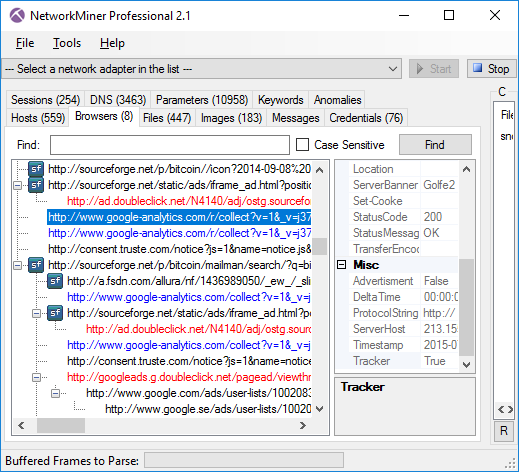Click the right panel's horizontal scroll-left arrow
The width and height of the screenshot is (519, 472).
pyautogui.click(x=501, y=409)
